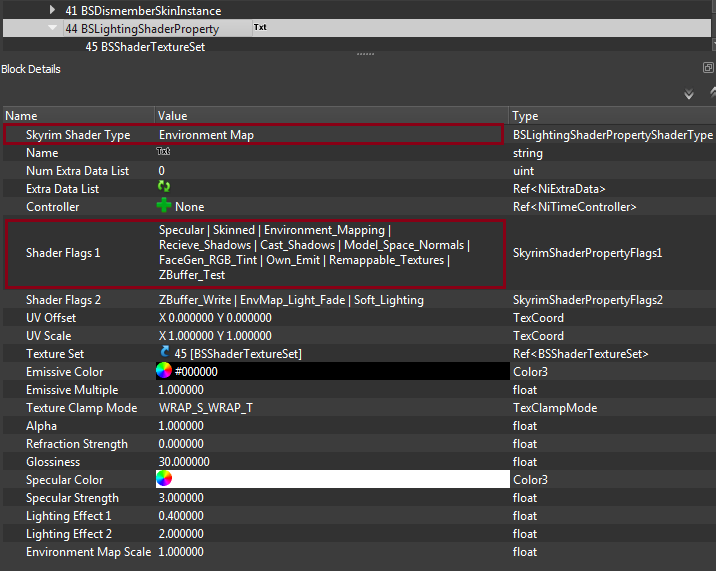The height and width of the screenshot is (571, 716).
Task: Select the UV Scale value
Action: coord(215,336)
